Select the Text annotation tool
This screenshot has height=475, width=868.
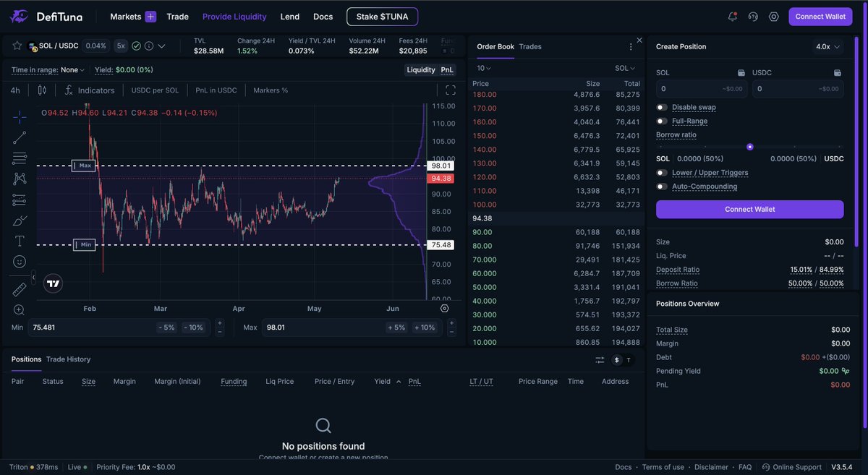pos(20,241)
